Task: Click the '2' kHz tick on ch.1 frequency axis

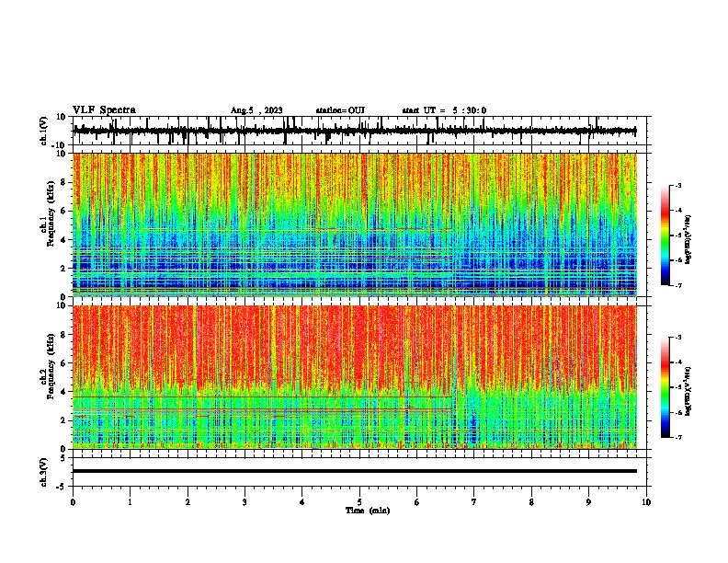Action: [x=63, y=268]
